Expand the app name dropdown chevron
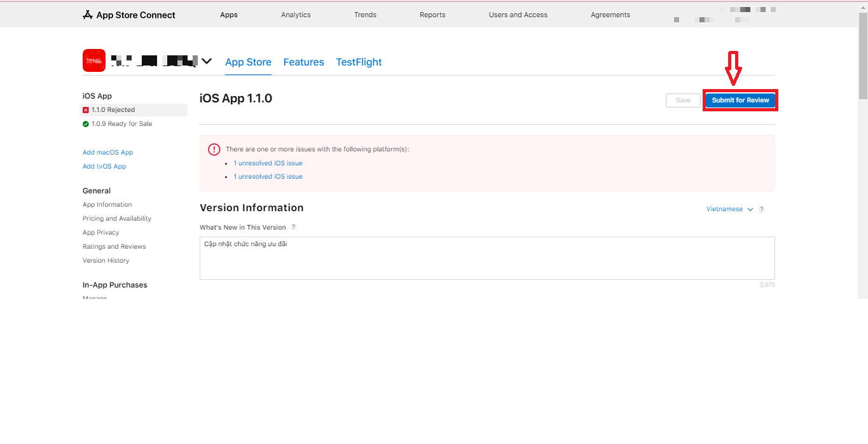868x444 pixels. pos(207,61)
